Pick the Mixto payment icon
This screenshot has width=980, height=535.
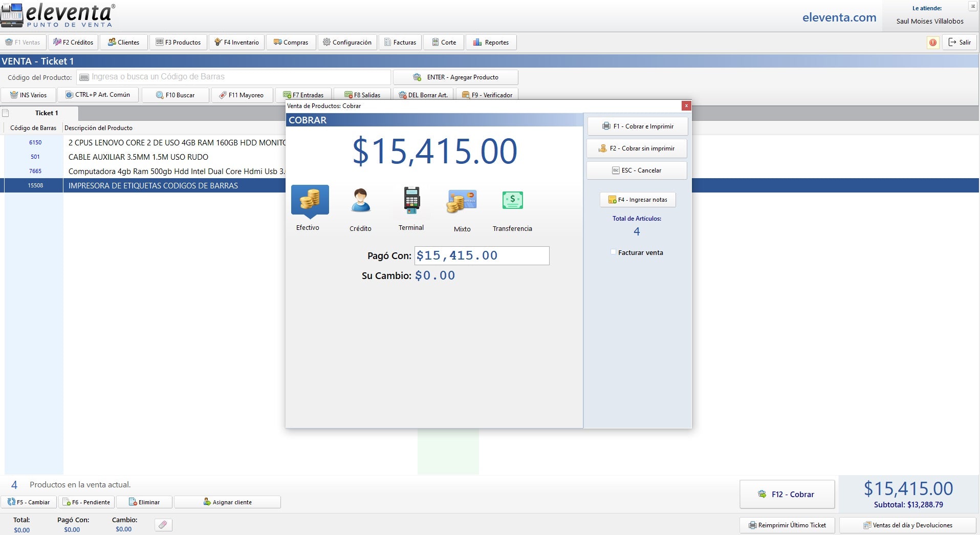point(462,201)
